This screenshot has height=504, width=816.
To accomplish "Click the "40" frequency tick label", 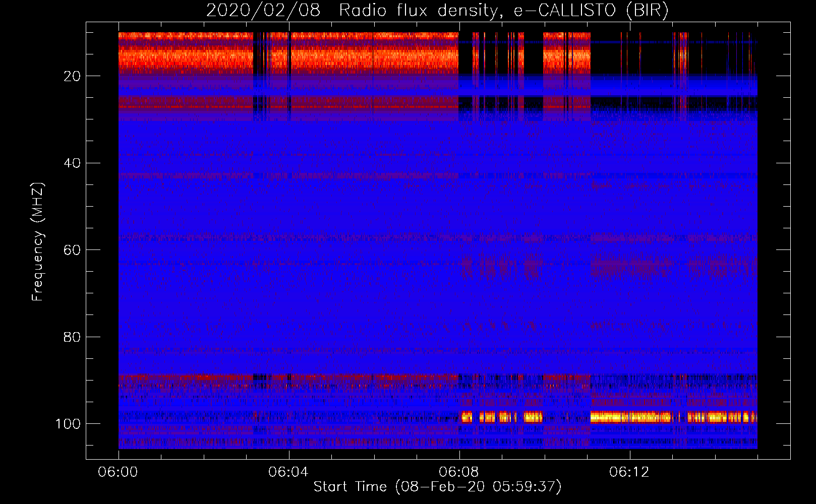I will [72, 163].
